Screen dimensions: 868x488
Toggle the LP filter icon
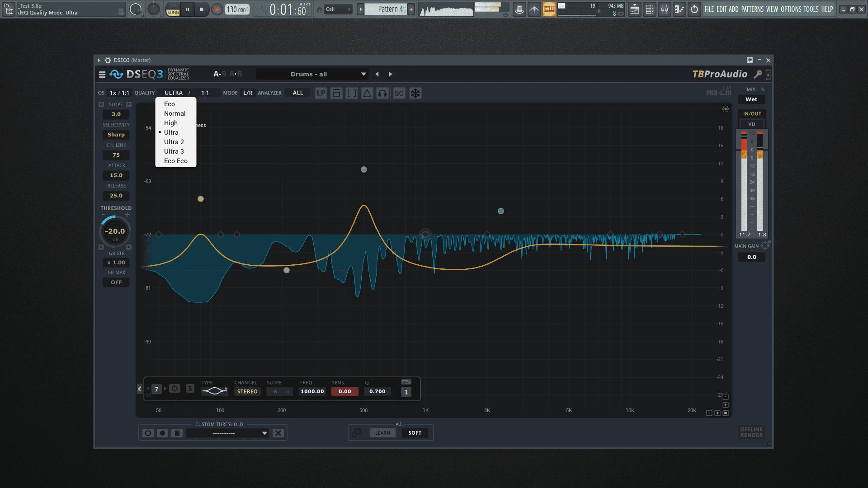pos(321,93)
